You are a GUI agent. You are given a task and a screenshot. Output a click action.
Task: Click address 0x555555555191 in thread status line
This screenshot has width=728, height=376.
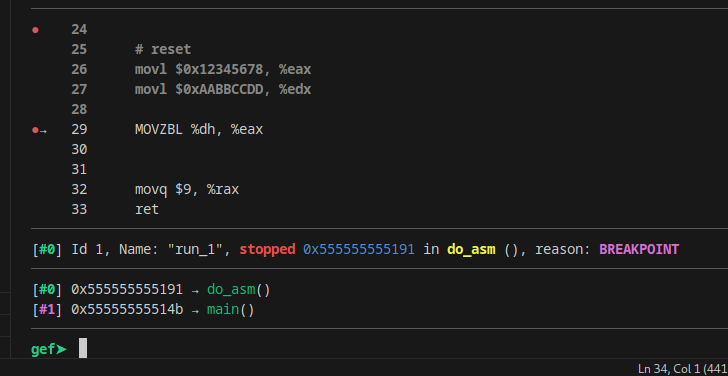point(358,249)
